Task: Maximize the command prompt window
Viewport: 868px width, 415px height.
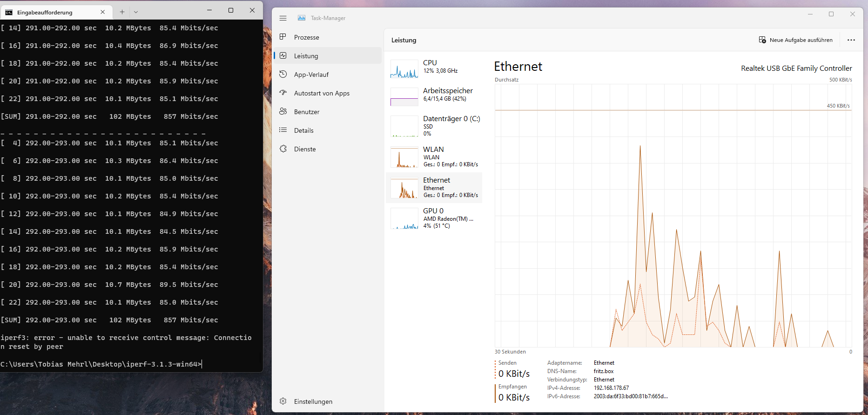Action: click(x=231, y=10)
